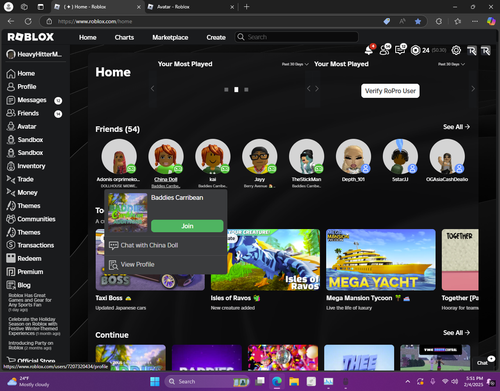
Task: Click See All next to Friends
Action: click(x=456, y=127)
